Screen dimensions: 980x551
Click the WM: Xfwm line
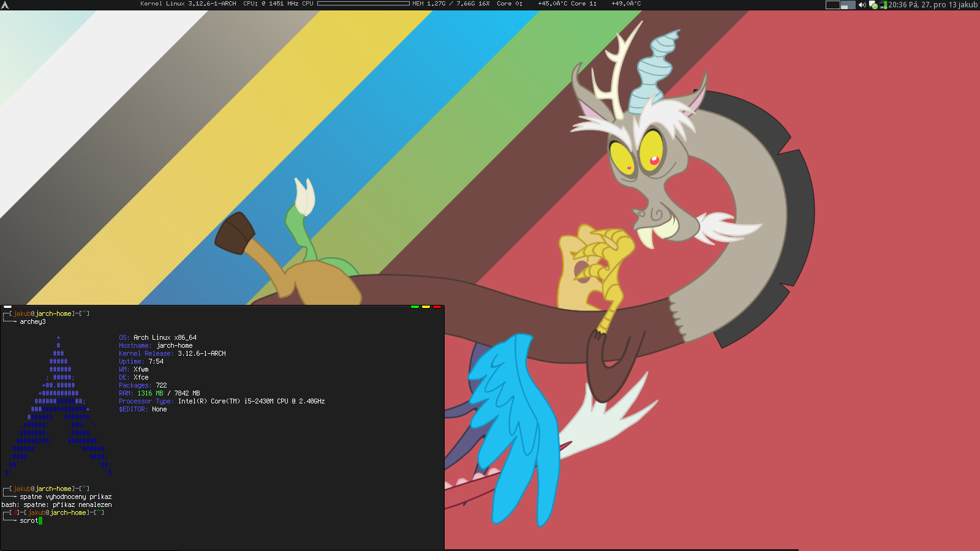point(134,369)
